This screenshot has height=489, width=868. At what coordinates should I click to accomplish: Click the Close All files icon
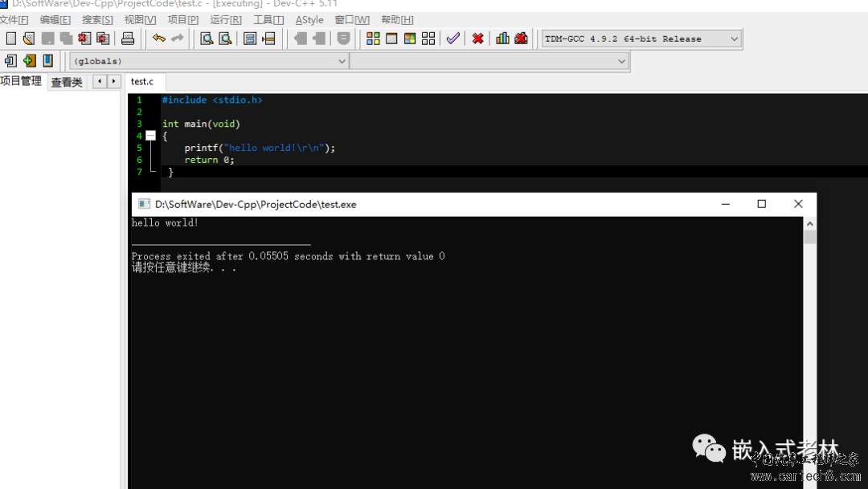coord(103,39)
